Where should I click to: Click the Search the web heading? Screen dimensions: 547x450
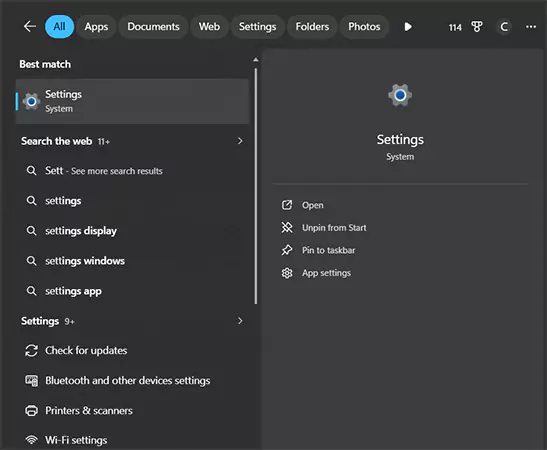click(57, 141)
